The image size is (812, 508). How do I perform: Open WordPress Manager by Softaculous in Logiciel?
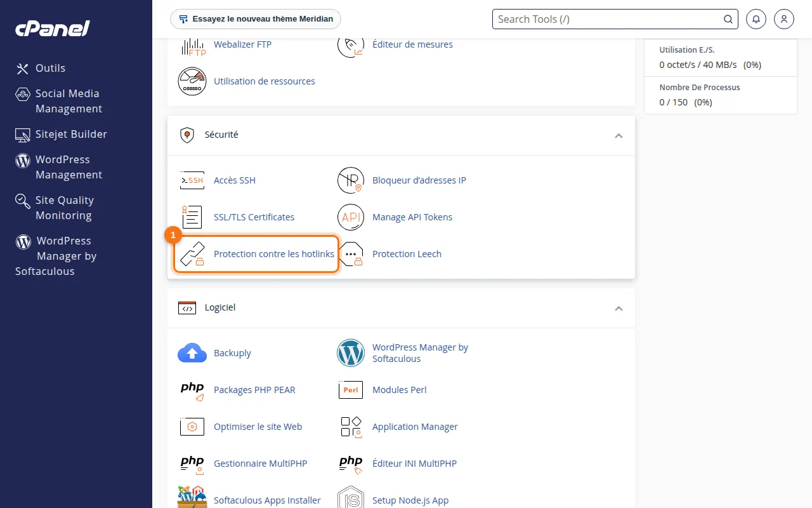[420, 353]
